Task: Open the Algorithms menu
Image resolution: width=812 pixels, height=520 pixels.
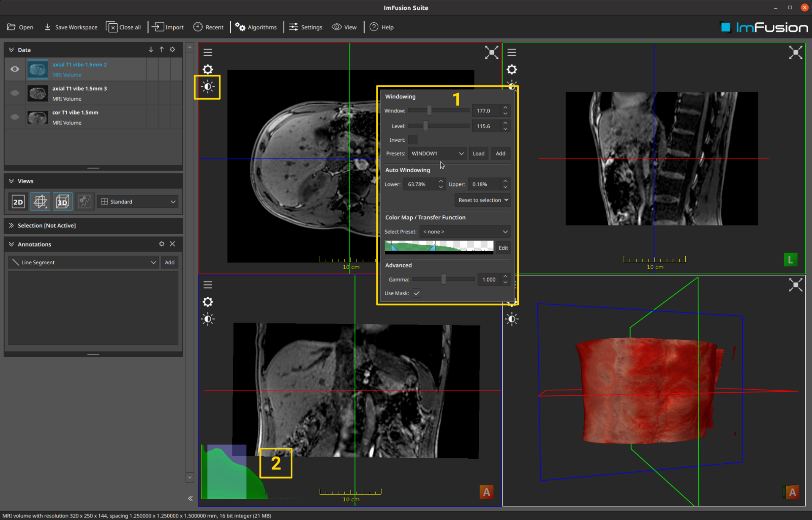Action: tap(256, 27)
